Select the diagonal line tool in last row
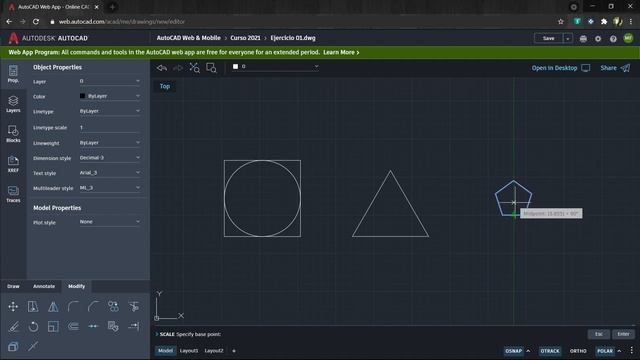 (x=33, y=347)
